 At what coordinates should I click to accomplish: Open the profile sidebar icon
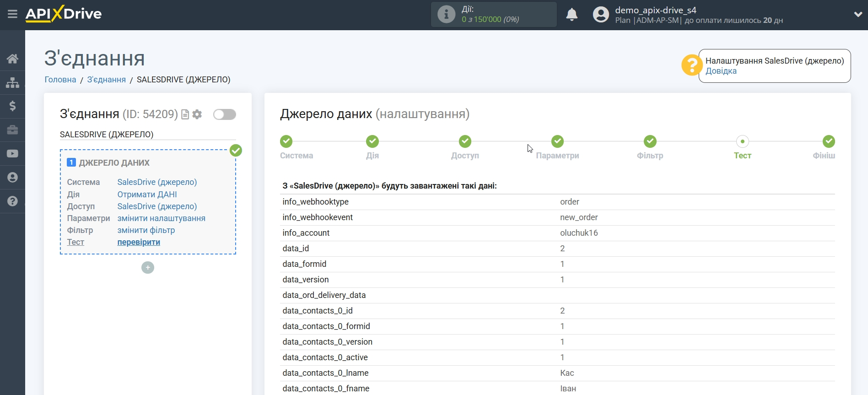pyautogui.click(x=12, y=178)
